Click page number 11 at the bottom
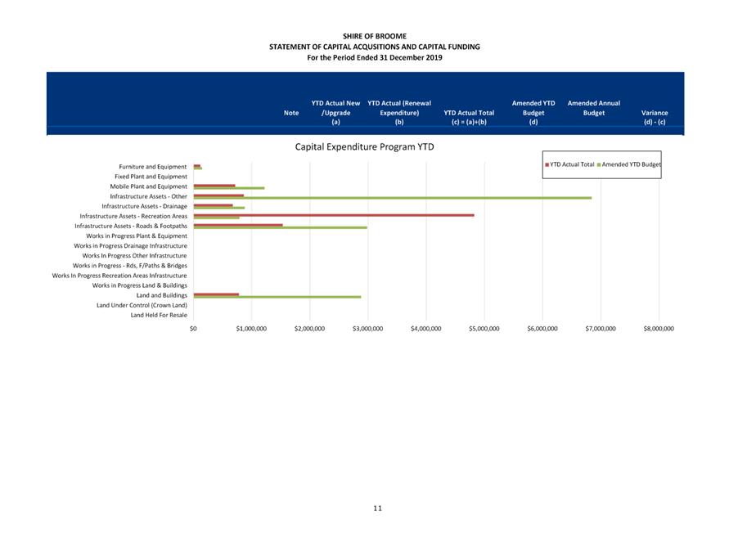Screen dimensions: 756x534 pos(377,508)
